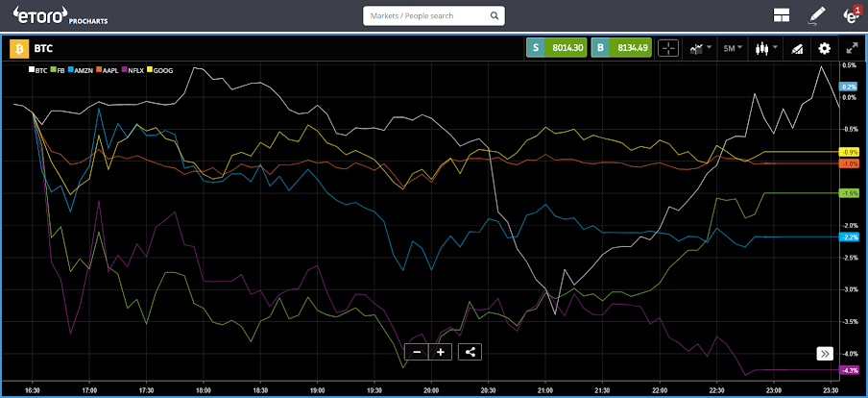Click the -3.0% y-axis label
This screenshot has height=398, width=868.
849,290
